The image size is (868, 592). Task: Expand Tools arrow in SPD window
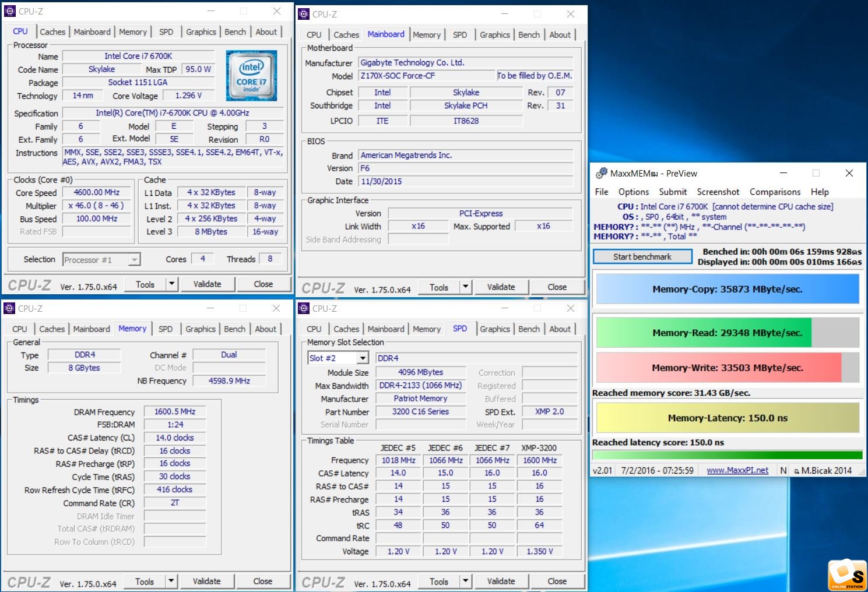465,581
